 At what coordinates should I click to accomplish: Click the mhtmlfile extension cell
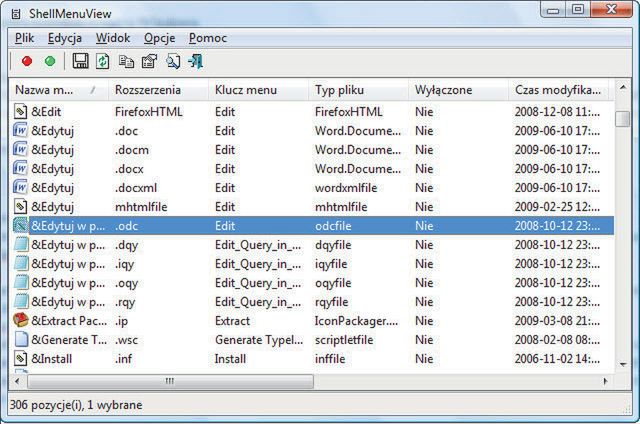click(x=141, y=207)
